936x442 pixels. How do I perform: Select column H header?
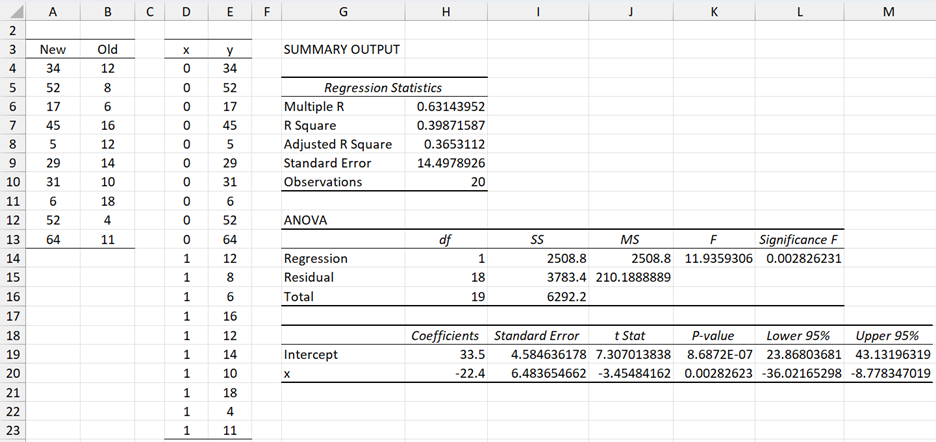coord(446,10)
